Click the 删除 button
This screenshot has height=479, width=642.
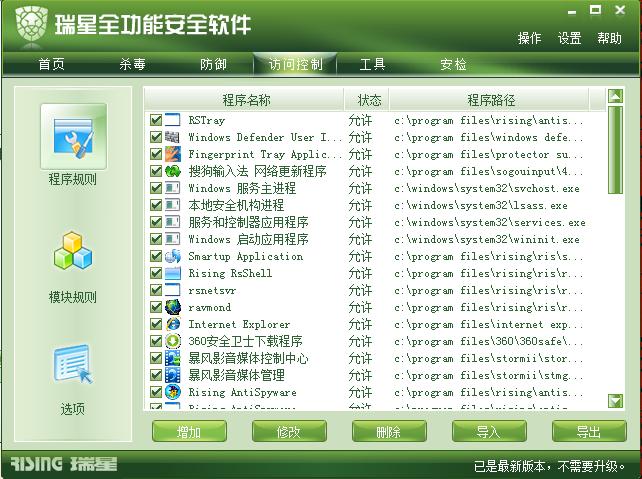point(389,432)
